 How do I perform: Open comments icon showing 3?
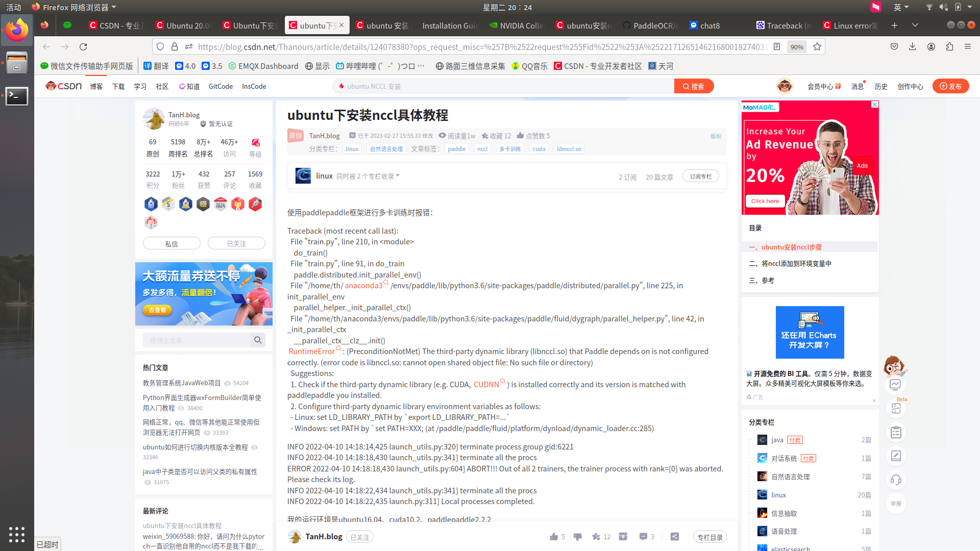pos(643,537)
